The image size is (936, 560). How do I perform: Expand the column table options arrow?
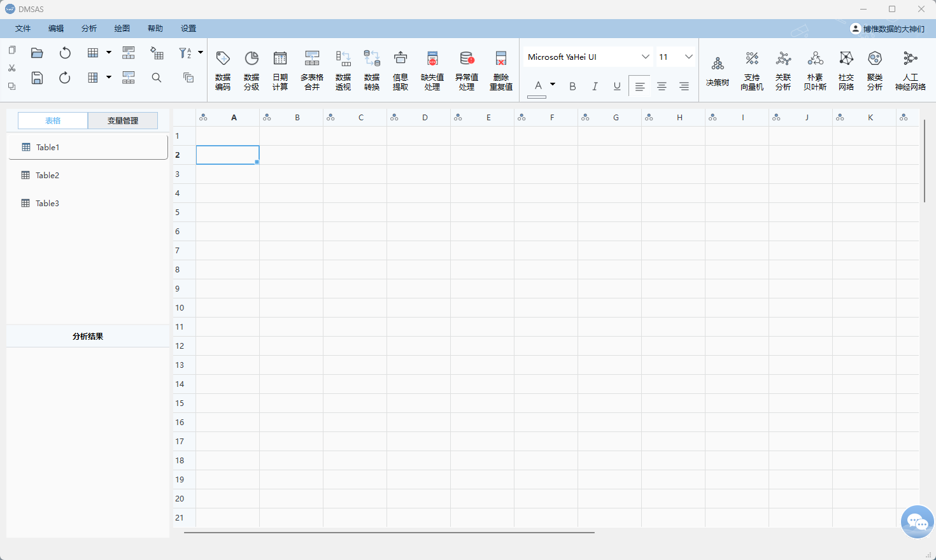tap(109, 77)
